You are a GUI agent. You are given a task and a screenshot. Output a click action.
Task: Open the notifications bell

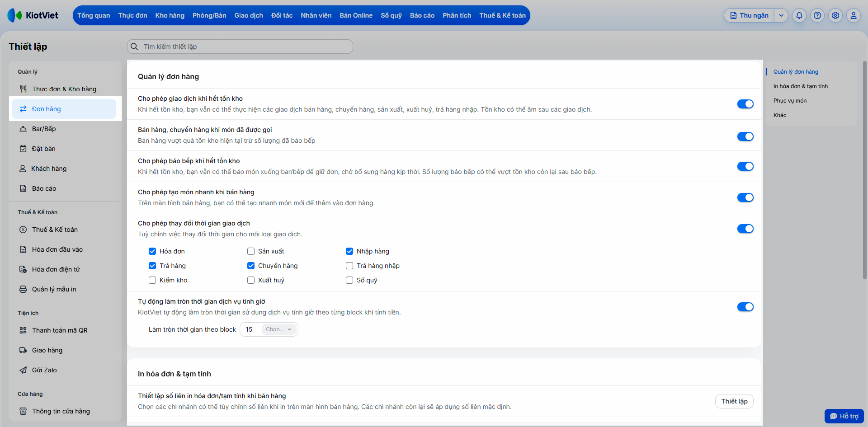click(799, 15)
